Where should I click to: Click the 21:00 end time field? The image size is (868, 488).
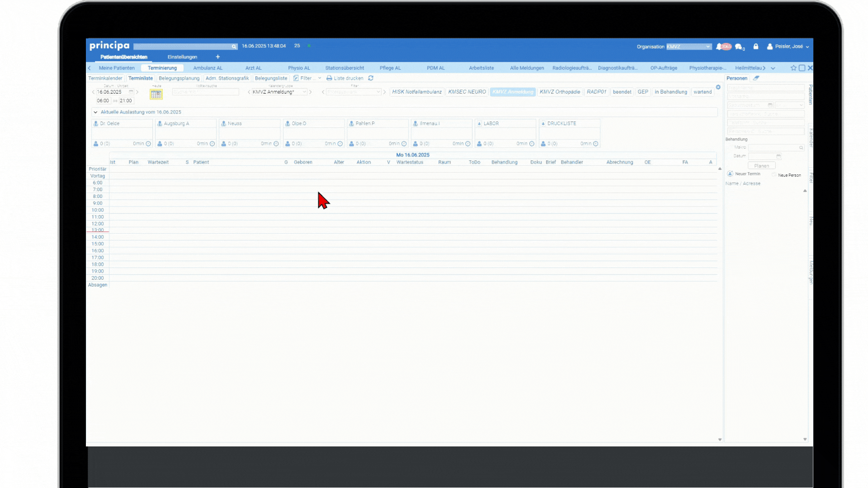point(126,101)
